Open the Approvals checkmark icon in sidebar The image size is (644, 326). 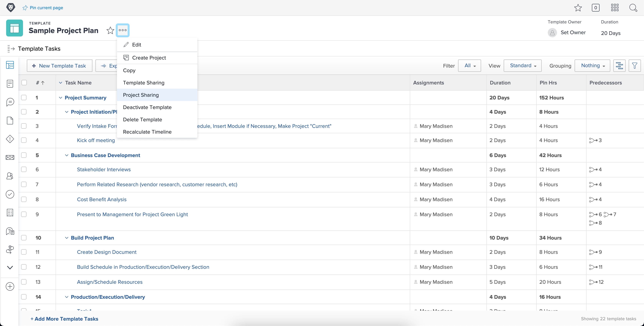pyautogui.click(x=10, y=194)
